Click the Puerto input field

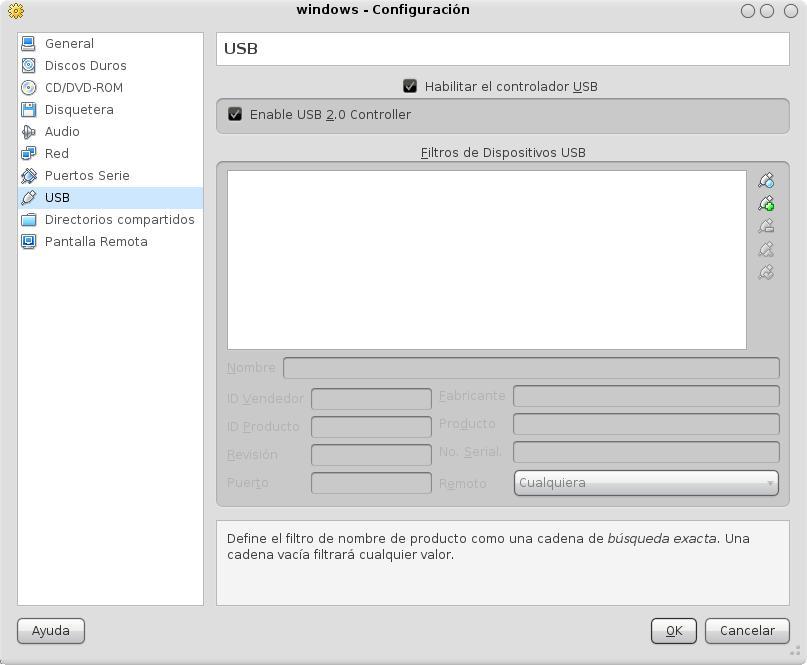pos(371,483)
